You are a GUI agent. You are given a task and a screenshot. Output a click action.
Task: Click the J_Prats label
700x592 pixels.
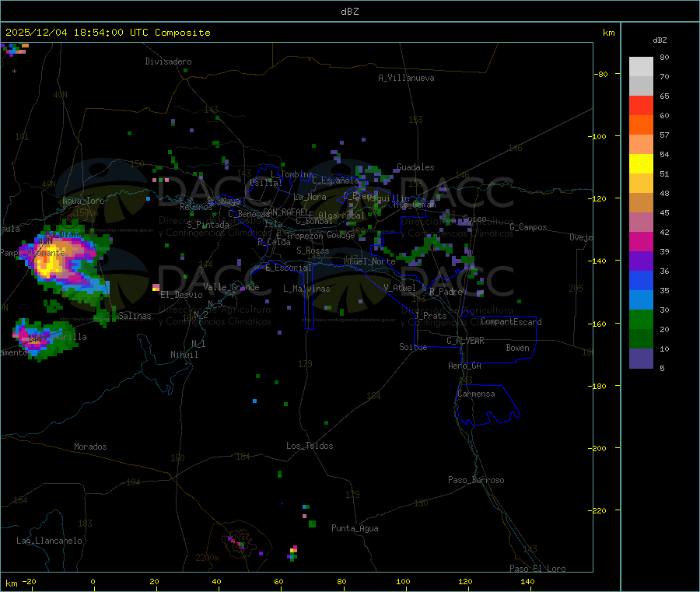tap(431, 316)
